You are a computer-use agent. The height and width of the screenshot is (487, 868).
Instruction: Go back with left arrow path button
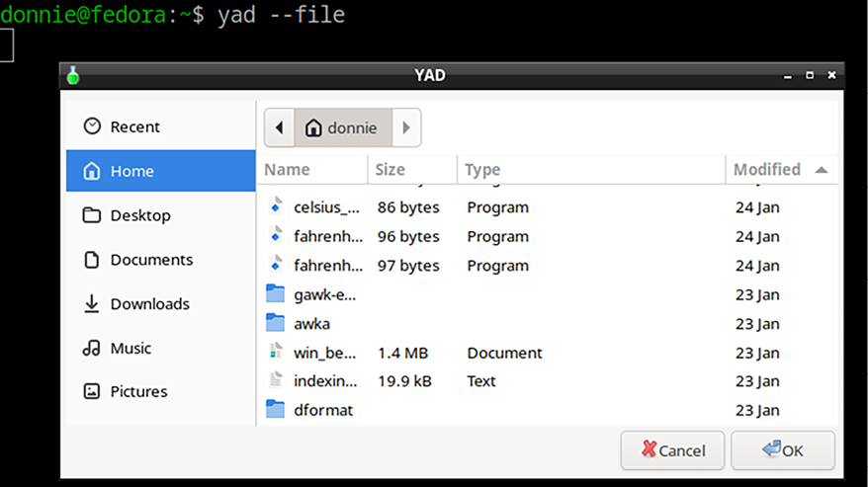280,127
